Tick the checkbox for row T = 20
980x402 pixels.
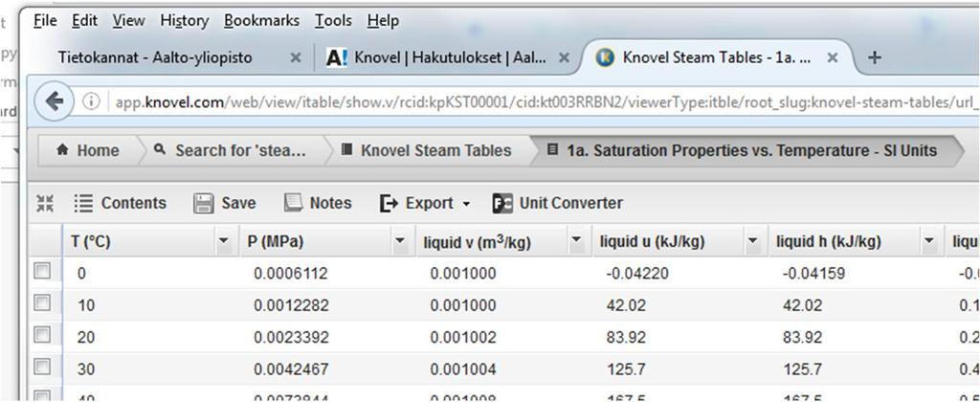[x=42, y=335]
